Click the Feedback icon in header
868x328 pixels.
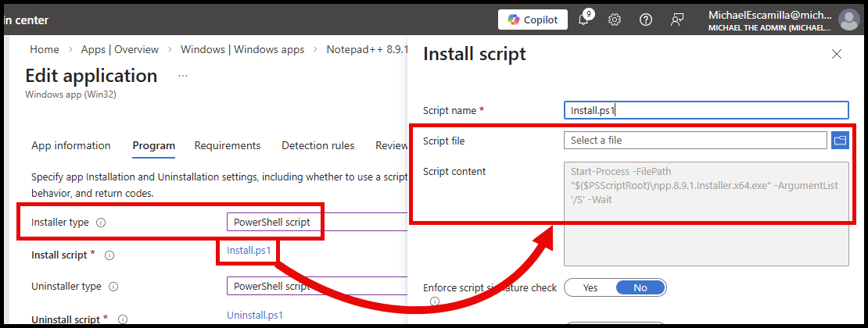[x=677, y=20]
